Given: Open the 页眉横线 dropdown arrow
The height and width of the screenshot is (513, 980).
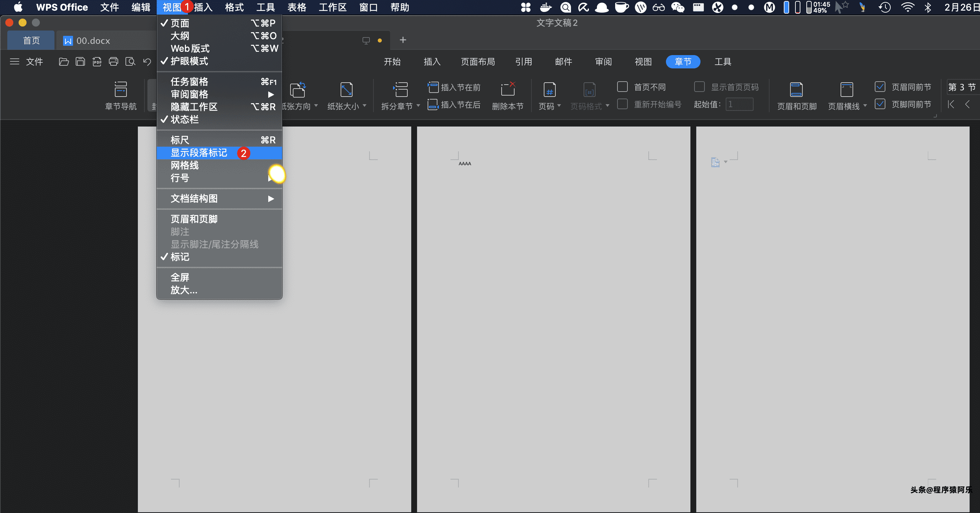Looking at the screenshot, I should [x=865, y=106].
